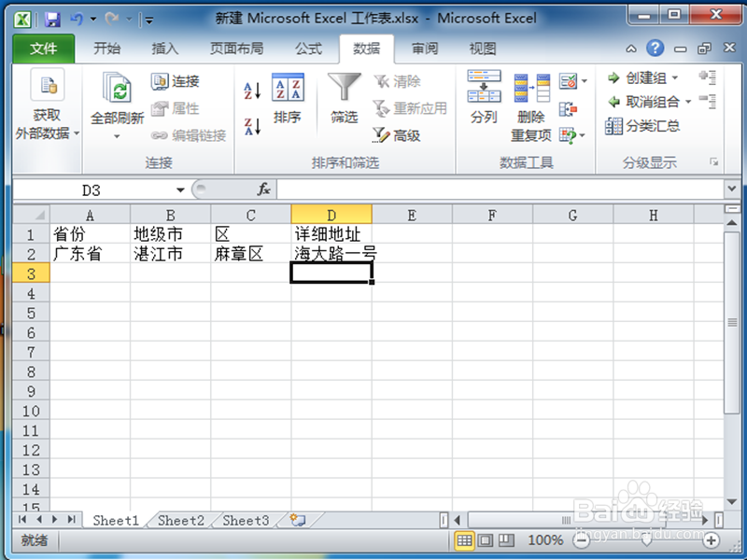Click Ungroup (取消组合) button
The width and height of the screenshot is (747, 560).
tap(644, 102)
